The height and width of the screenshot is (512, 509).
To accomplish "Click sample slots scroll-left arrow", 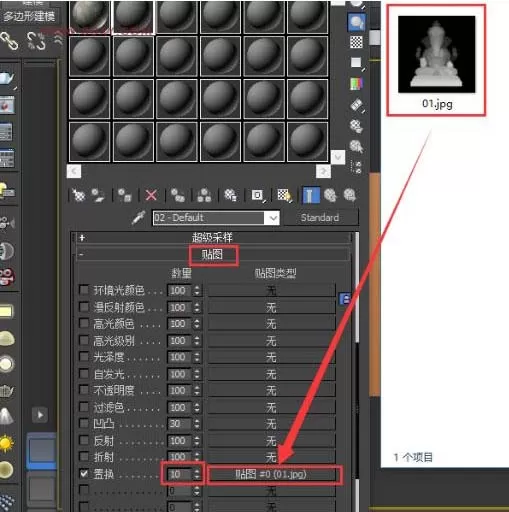I will [x=74, y=172].
